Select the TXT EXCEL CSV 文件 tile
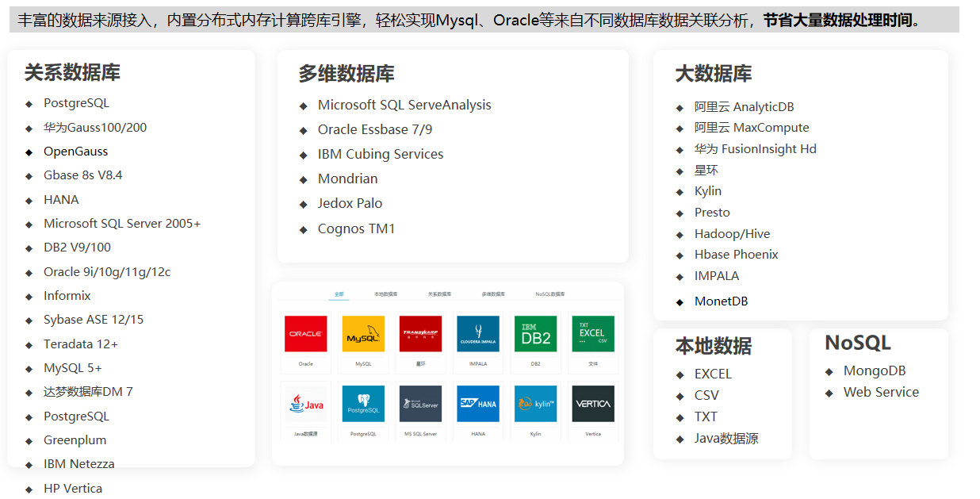Viewport: 980px width, 499px height. 593,334
